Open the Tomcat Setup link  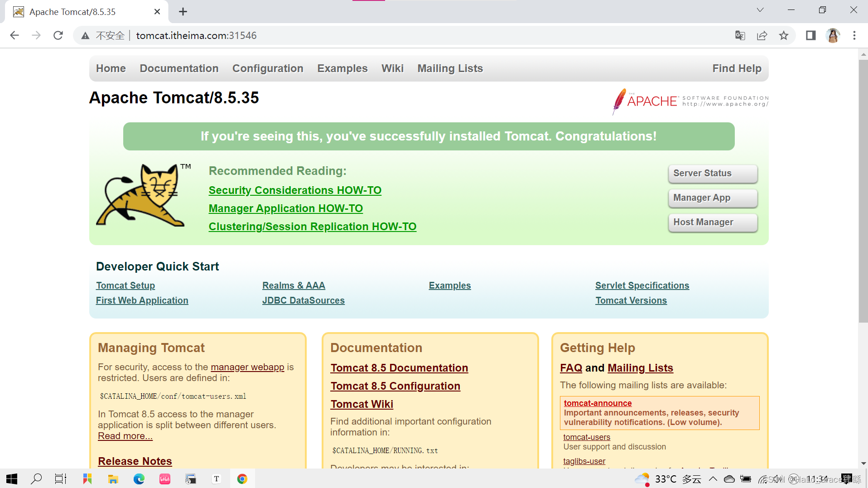tap(125, 285)
